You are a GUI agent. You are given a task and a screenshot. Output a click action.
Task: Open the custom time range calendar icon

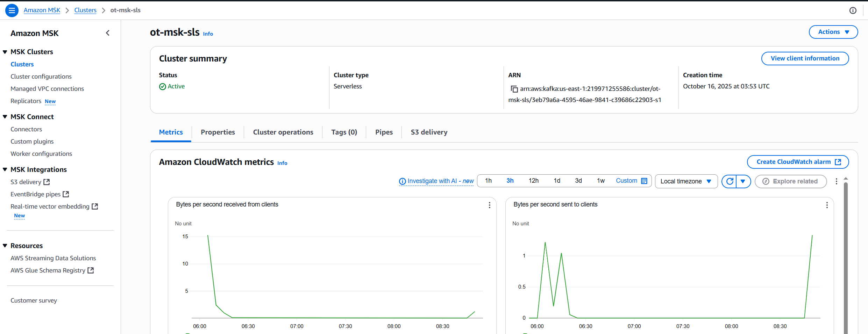[644, 181]
